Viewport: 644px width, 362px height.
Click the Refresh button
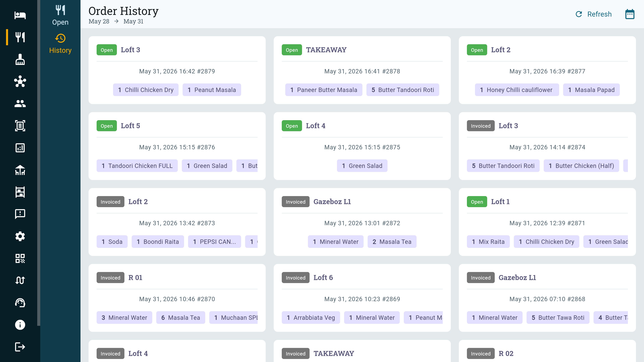pyautogui.click(x=594, y=14)
